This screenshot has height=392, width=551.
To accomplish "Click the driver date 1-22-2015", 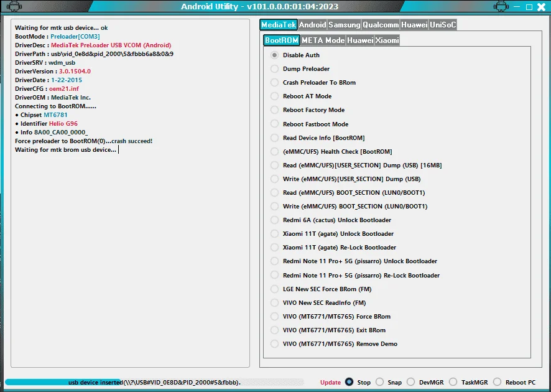I will (x=67, y=80).
